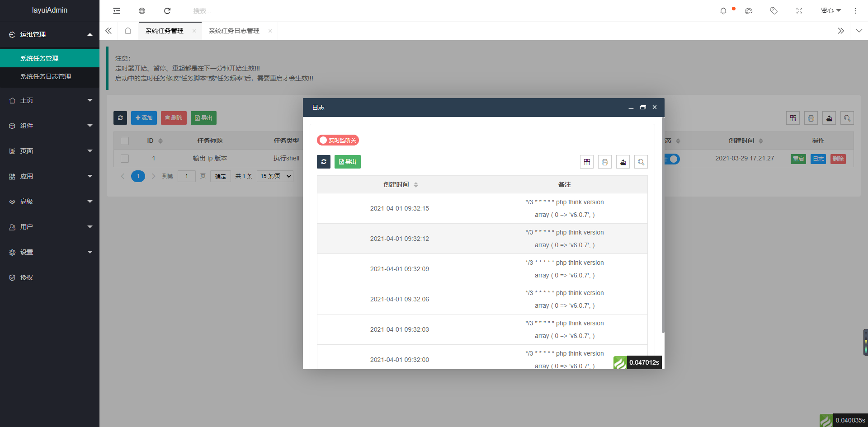Click the red 删除 button in task row
Viewport: 868px width, 427px height.
pyautogui.click(x=838, y=159)
